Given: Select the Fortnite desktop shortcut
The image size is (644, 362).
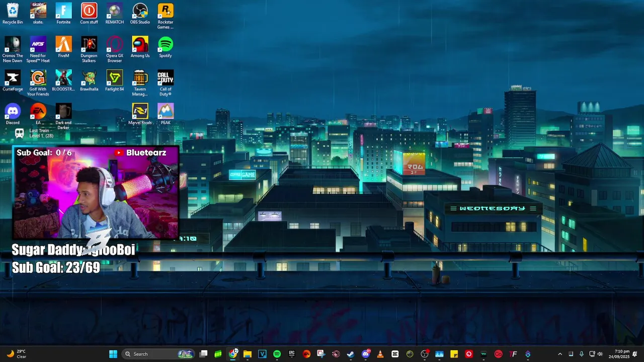Looking at the screenshot, I should tap(63, 14).
